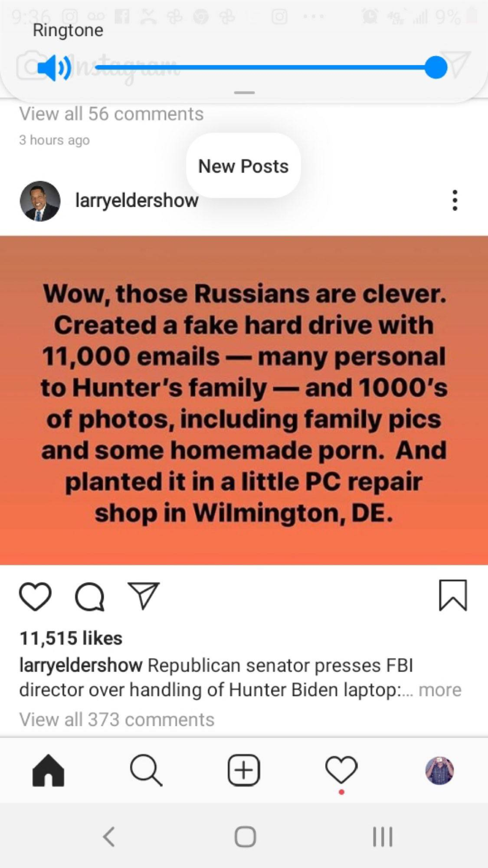Create new post with plus icon
The image size is (488, 868).
[243, 770]
